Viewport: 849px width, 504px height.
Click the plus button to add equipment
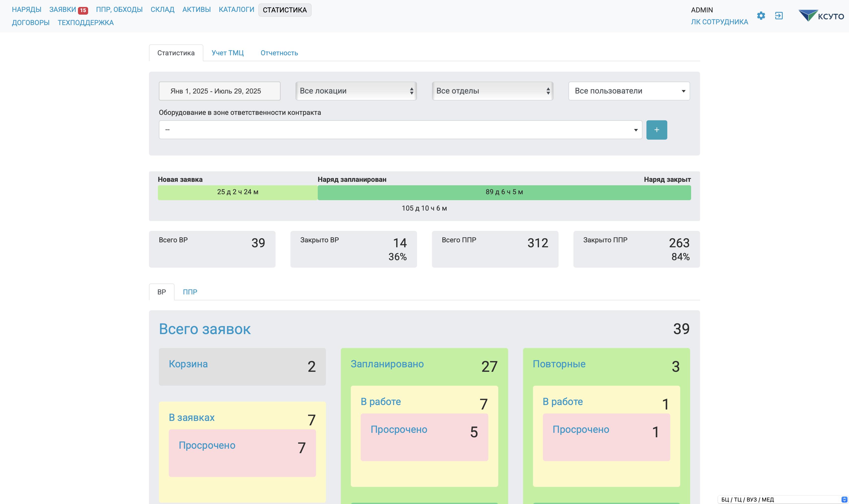pos(656,130)
